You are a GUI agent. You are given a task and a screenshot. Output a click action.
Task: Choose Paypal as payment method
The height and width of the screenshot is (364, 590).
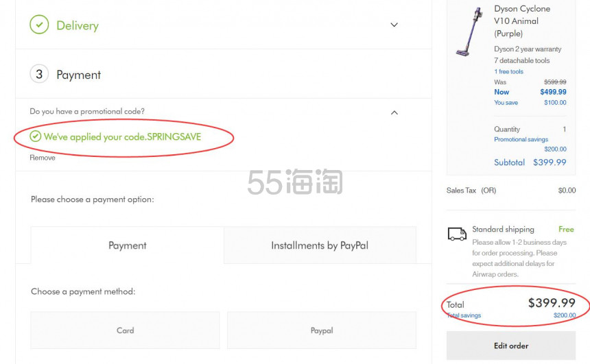pyautogui.click(x=322, y=330)
